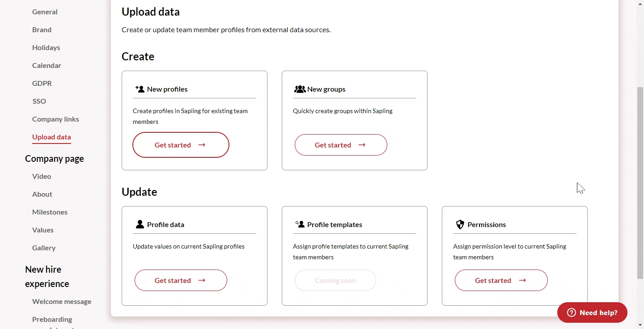Open the General settings menu item
The height and width of the screenshot is (329, 644).
[x=45, y=12]
